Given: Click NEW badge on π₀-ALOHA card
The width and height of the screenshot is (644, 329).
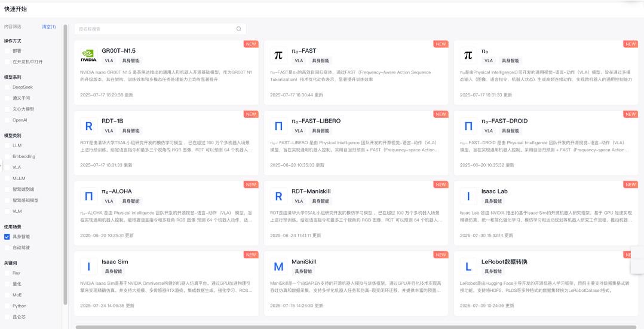Looking at the screenshot, I should [x=251, y=185].
